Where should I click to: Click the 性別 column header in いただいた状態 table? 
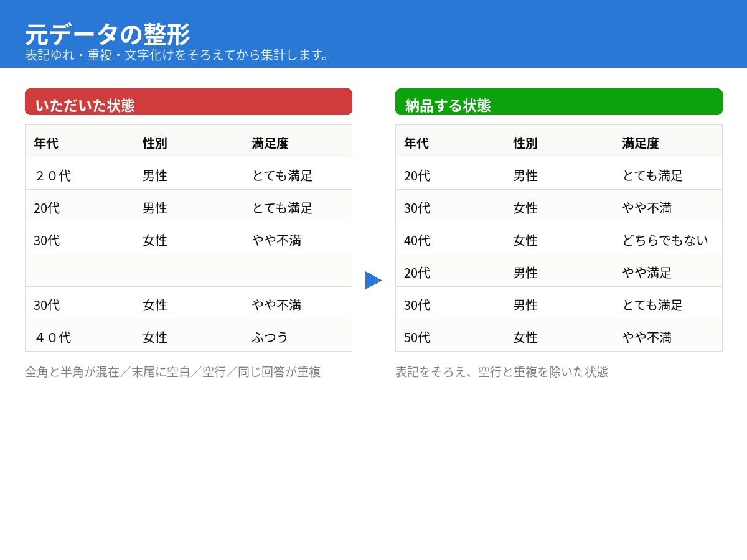pyautogui.click(x=155, y=143)
